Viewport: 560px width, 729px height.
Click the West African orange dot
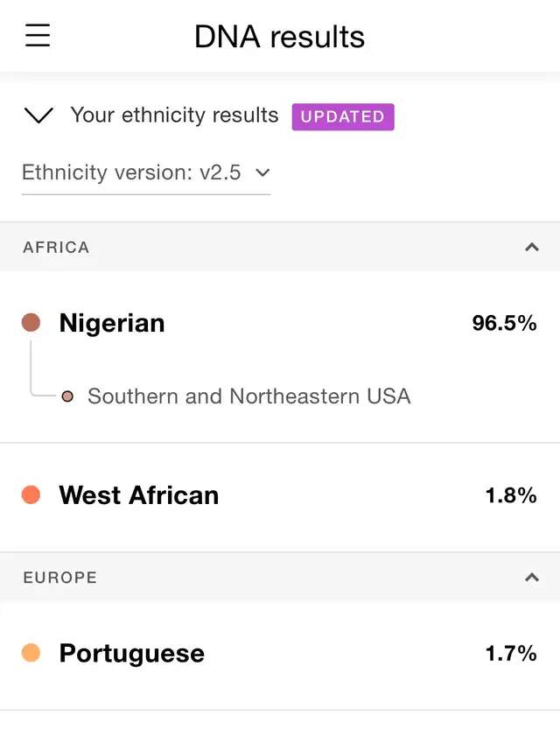31,494
